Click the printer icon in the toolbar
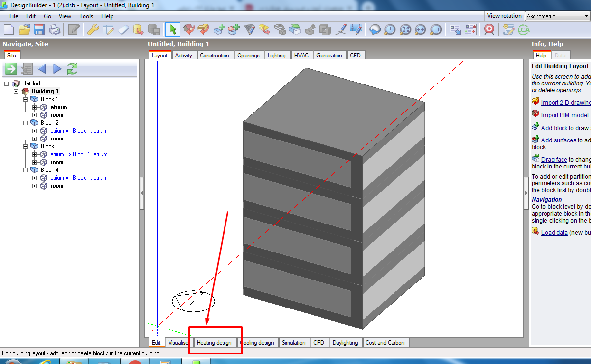Viewport: 591px width, 364px height. (x=55, y=29)
